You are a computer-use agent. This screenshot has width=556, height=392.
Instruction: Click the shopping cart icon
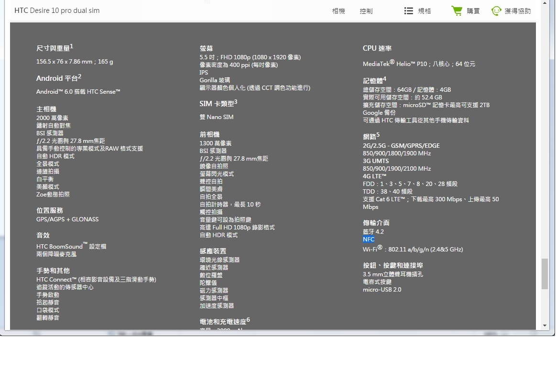pos(457,11)
